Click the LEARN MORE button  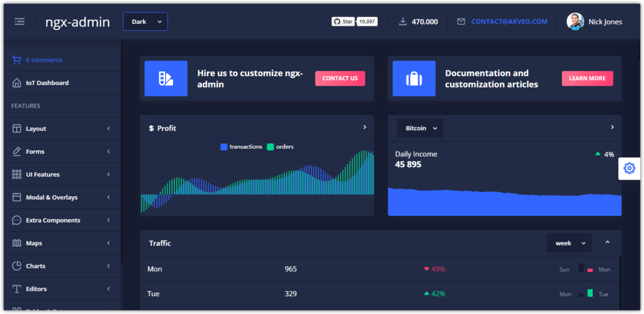click(587, 78)
